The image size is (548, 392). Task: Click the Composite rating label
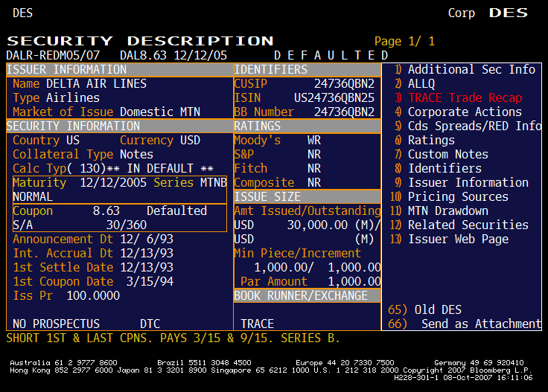click(x=264, y=182)
